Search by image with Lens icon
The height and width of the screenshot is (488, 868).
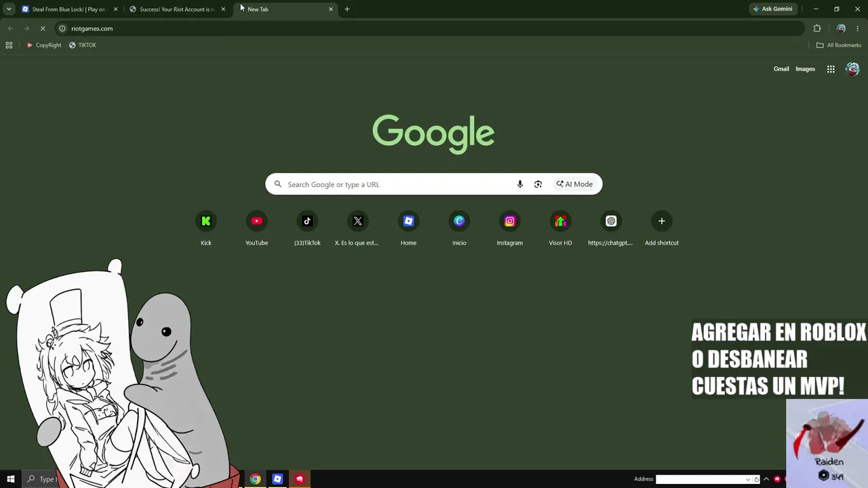click(538, 184)
